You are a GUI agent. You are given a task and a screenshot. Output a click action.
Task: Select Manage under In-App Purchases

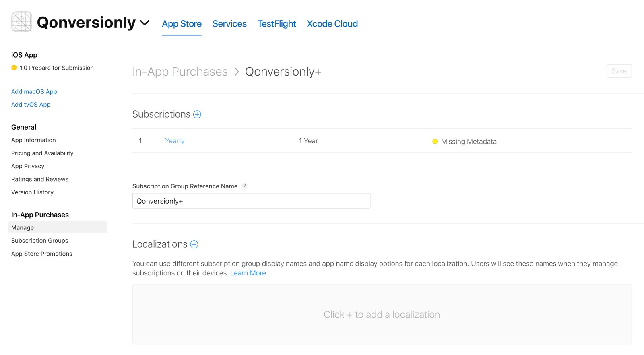pos(58,227)
